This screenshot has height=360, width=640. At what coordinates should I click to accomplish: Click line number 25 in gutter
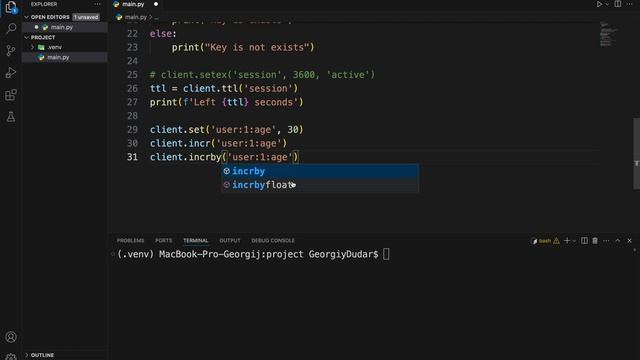click(x=132, y=75)
